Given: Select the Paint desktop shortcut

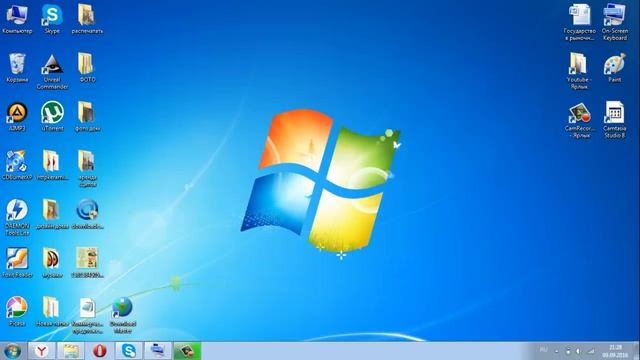Looking at the screenshot, I should tap(615, 68).
